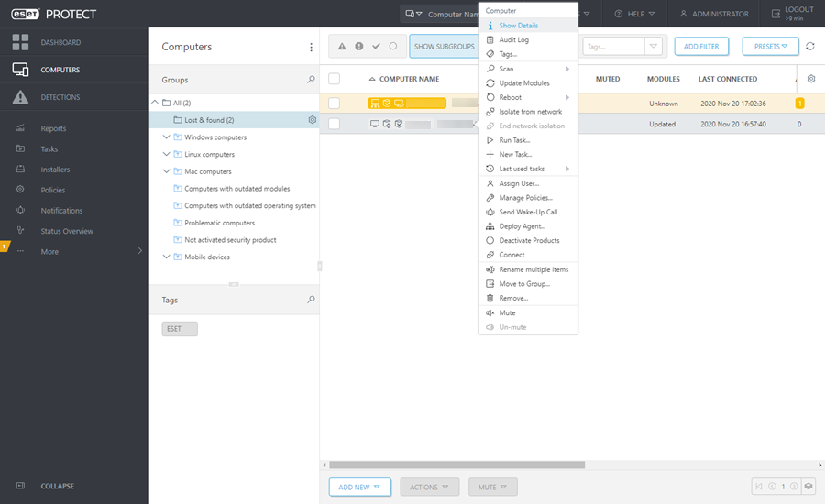Collapse the All (2) group tree

pos(155,103)
